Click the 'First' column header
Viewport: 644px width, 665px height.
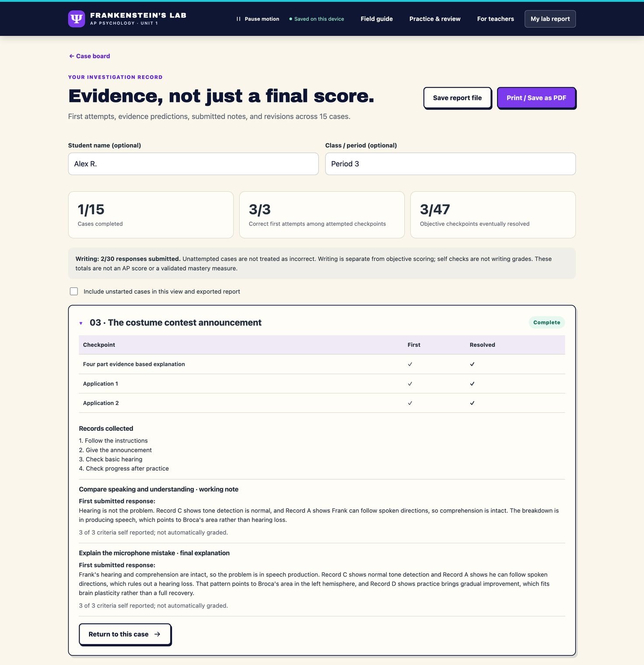(414, 345)
